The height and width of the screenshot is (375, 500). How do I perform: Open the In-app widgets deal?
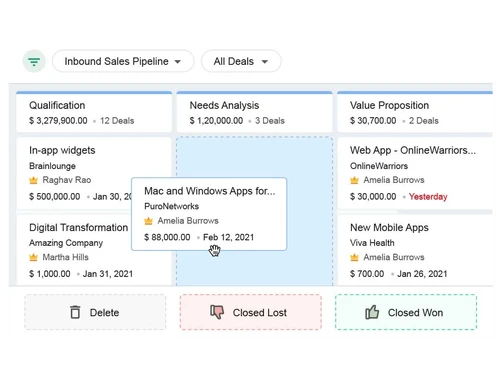pyautogui.click(x=62, y=150)
